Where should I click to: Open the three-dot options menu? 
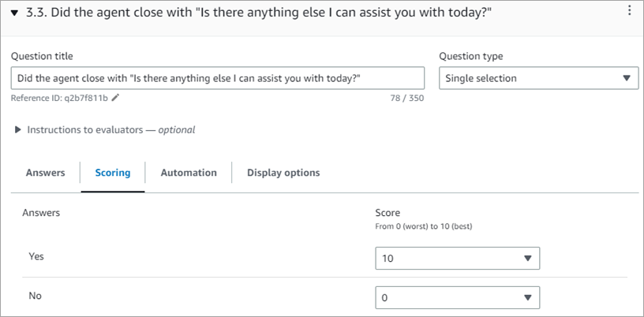629,10
